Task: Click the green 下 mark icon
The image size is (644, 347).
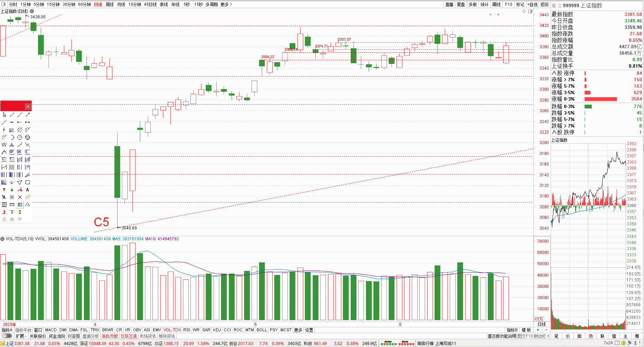Action: point(12,212)
